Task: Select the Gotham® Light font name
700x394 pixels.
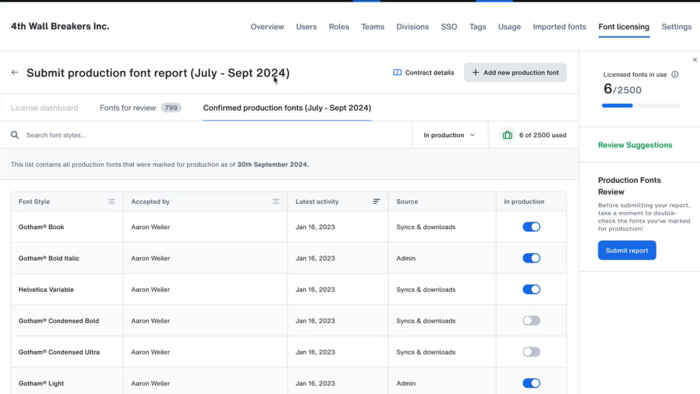Action: (41, 383)
